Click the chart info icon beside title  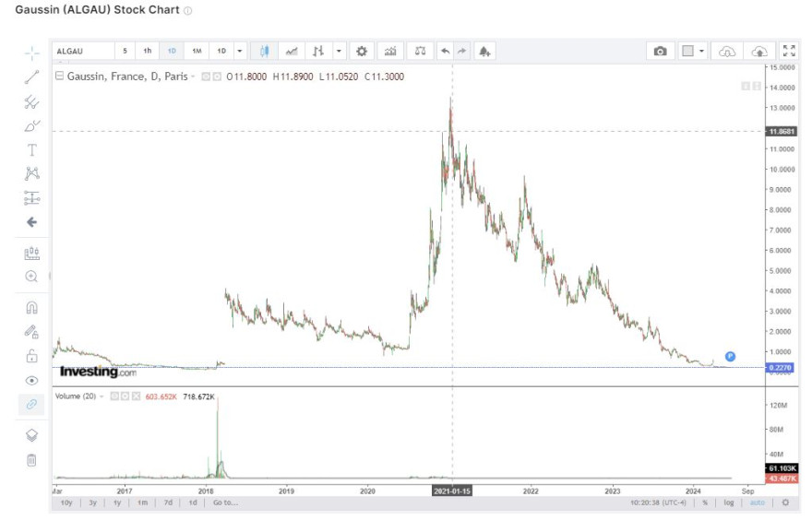(x=188, y=10)
